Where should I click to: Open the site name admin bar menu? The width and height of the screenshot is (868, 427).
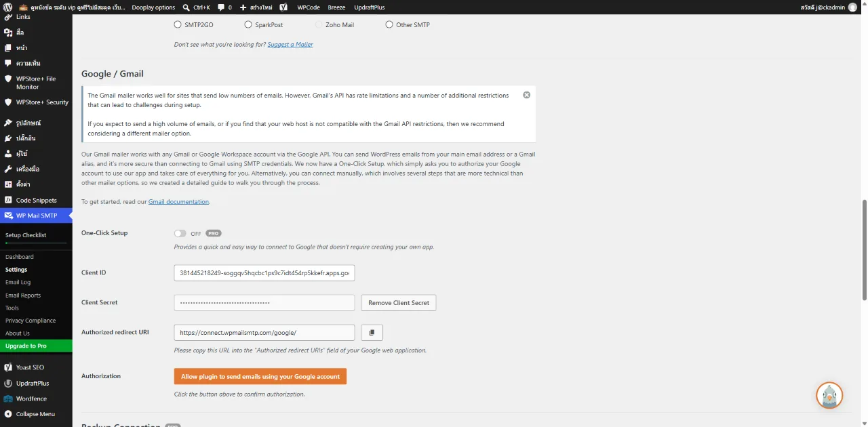[x=71, y=7]
